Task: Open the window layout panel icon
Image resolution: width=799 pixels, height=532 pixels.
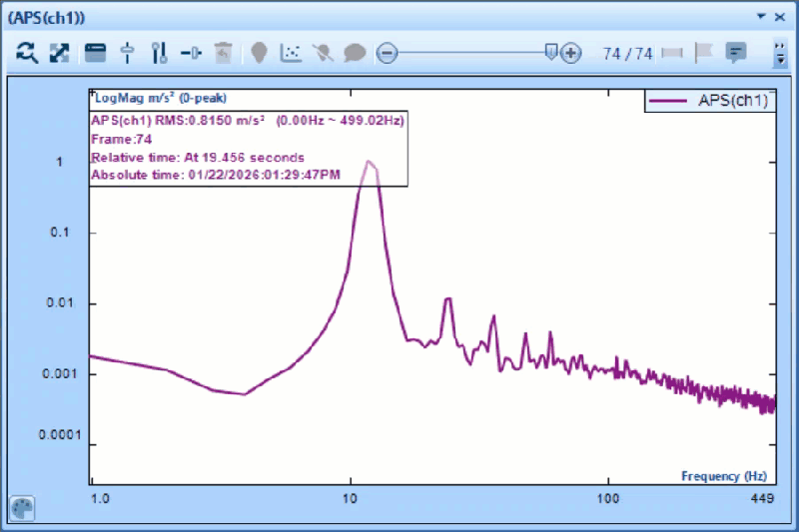Action: (95, 53)
